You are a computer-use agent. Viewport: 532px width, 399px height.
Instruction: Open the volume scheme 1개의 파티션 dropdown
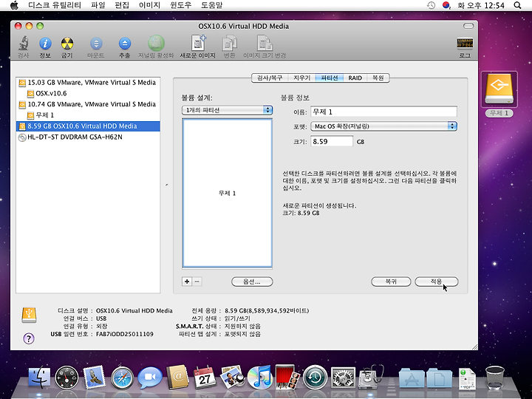[227, 110]
